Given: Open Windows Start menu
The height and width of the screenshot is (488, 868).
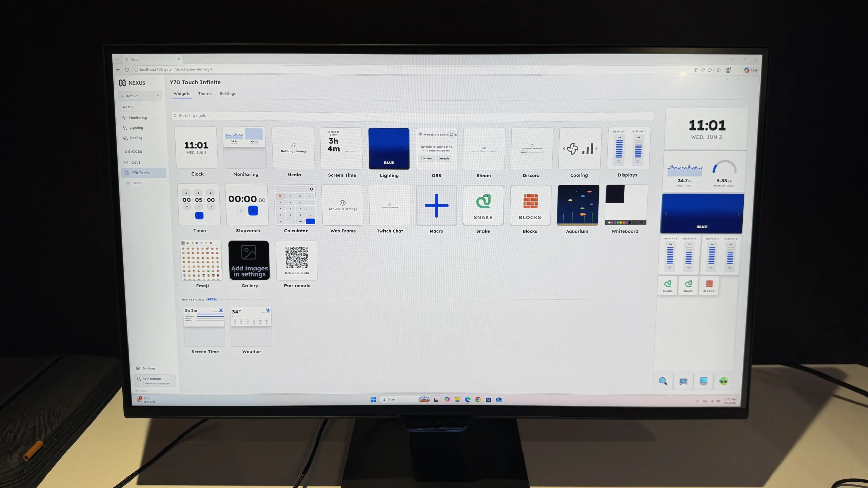Looking at the screenshot, I should click(x=373, y=399).
